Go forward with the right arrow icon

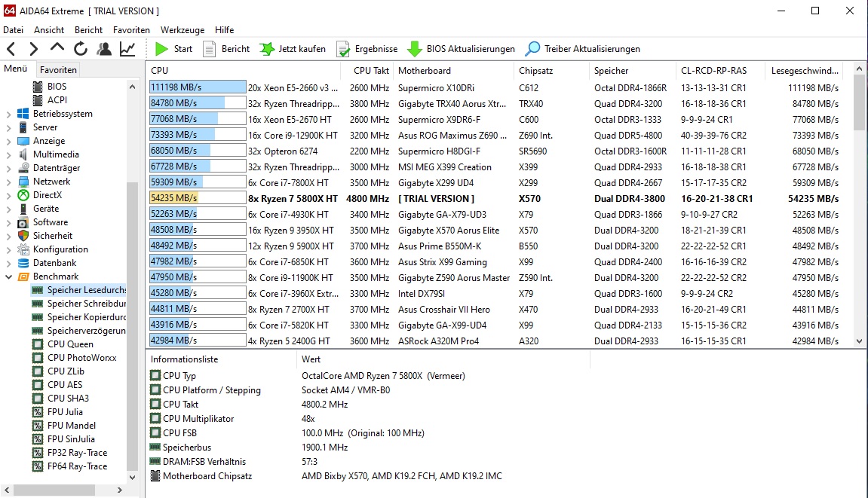(34, 49)
